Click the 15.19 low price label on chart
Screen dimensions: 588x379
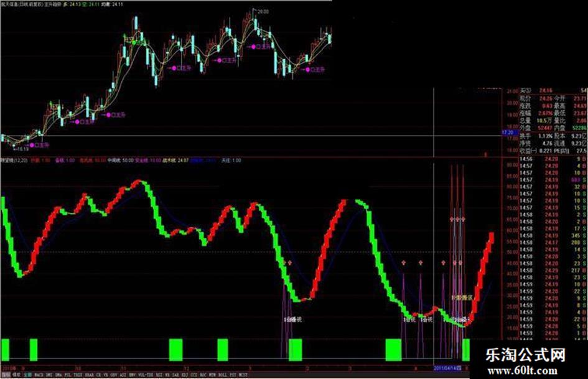(x=22, y=149)
